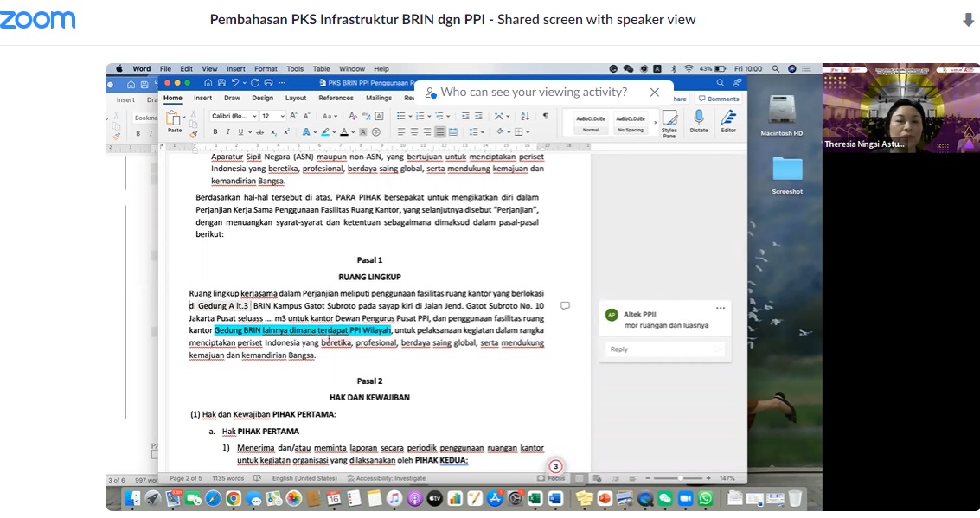This screenshot has width=980, height=518.
Task: Click the Paste clipboard icon
Action: click(x=174, y=118)
